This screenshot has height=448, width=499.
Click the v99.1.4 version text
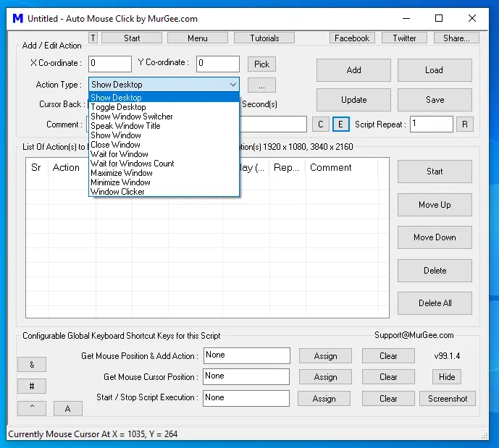coord(447,356)
